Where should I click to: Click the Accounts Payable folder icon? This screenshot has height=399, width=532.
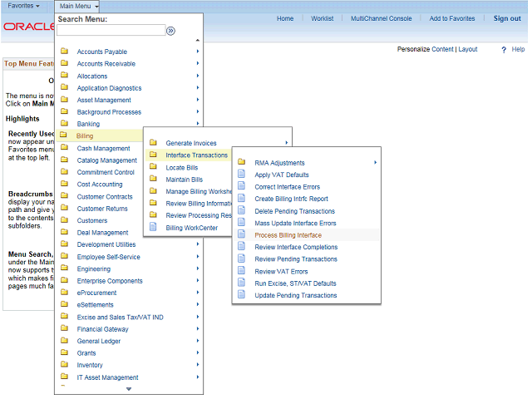(65, 52)
